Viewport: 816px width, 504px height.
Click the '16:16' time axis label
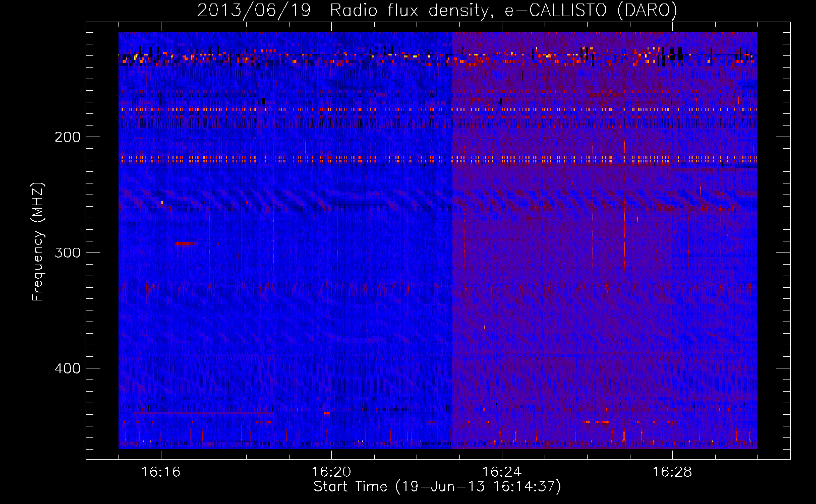(161, 472)
